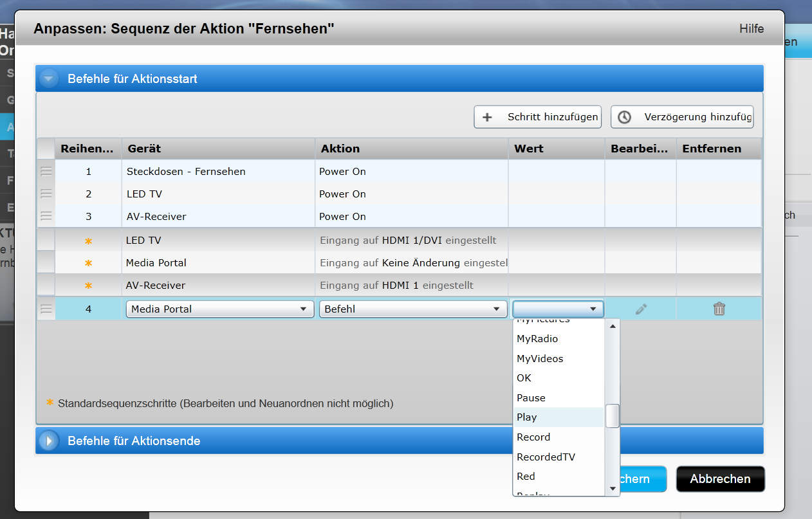Click the drag handle of AV-Receiver row 3
Viewport: 812px width, 519px height.
coord(46,217)
